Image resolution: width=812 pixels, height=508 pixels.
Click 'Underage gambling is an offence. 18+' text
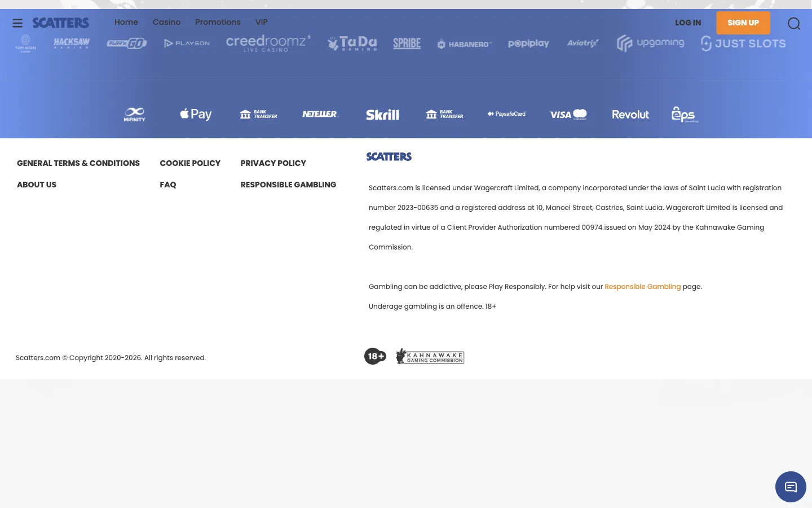[433, 306]
